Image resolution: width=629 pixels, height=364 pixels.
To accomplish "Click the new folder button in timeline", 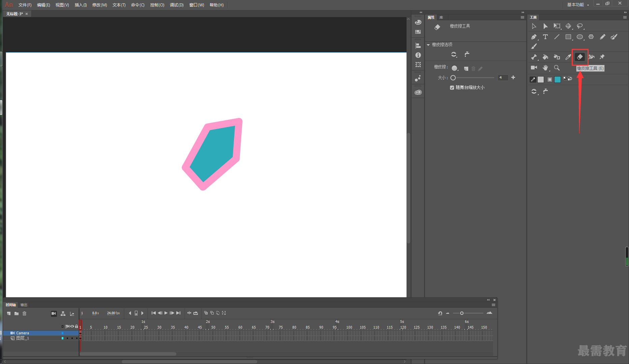I will coord(17,313).
